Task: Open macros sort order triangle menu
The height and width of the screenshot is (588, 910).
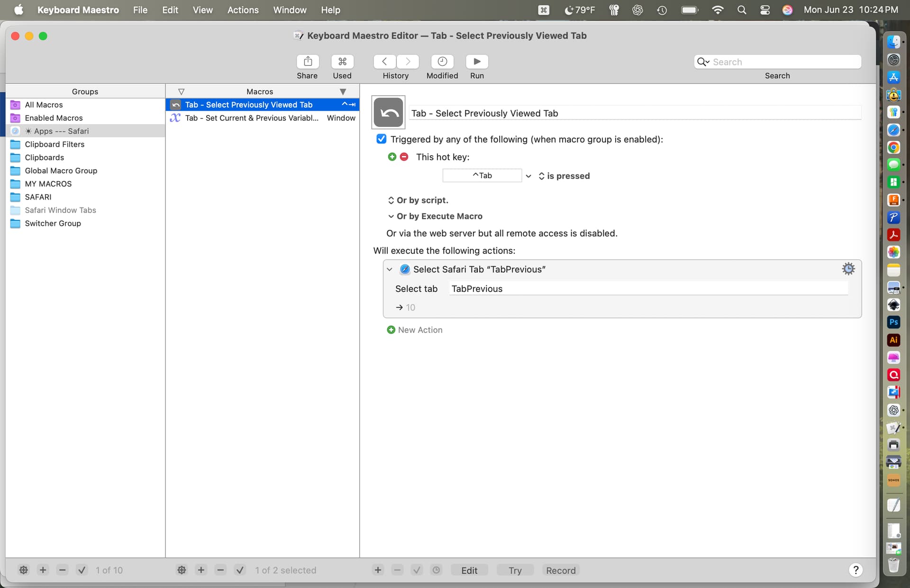Action: (343, 91)
